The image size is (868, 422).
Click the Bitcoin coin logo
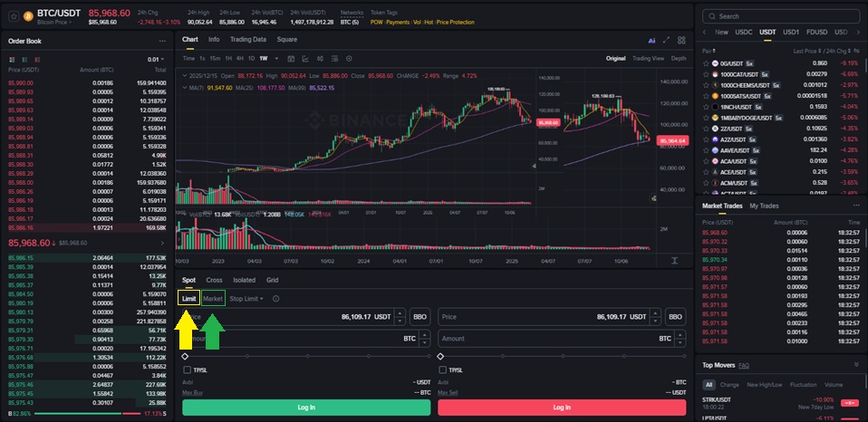(28, 16)
